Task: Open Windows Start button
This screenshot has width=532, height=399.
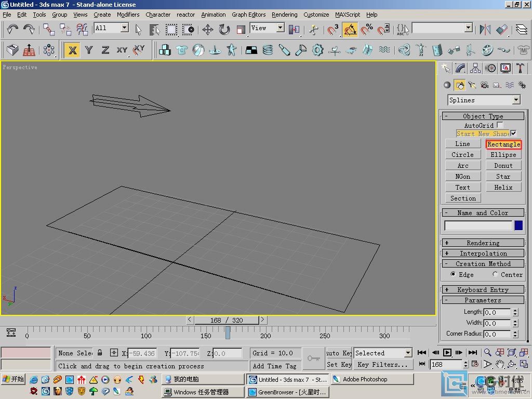Action: pos(13,379)
